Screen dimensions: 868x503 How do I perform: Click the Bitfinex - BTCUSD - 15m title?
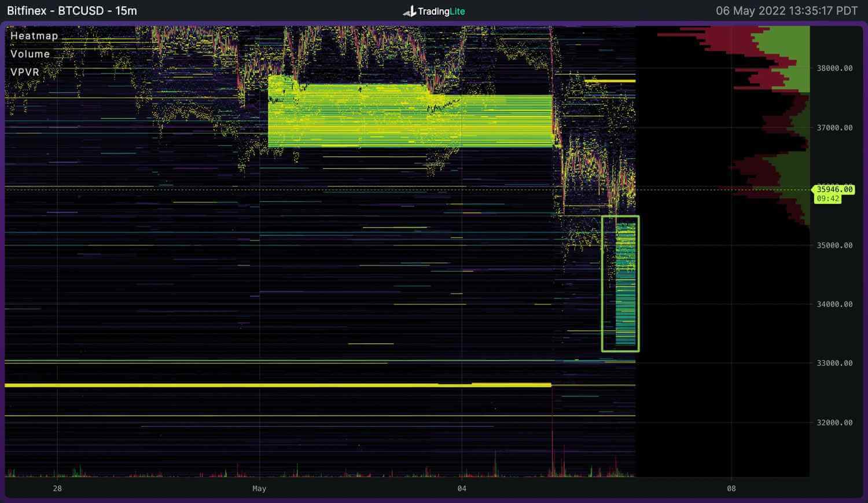pos(72,10)
